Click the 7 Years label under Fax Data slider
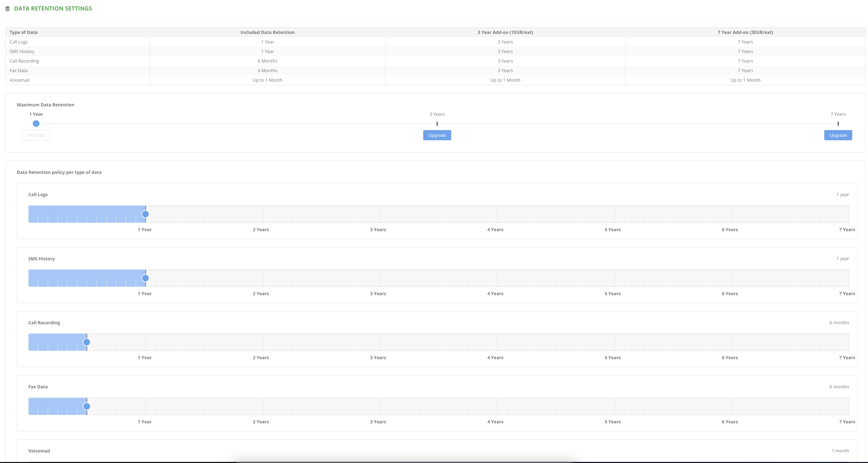This screenshot has height=463, width=868. pyautogui.click(x=847, y=422)
